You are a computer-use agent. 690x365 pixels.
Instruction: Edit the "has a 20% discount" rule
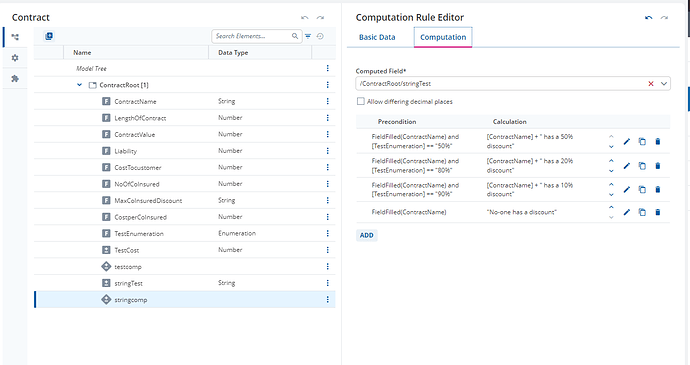pyautogui.click(x=627, y=166)
